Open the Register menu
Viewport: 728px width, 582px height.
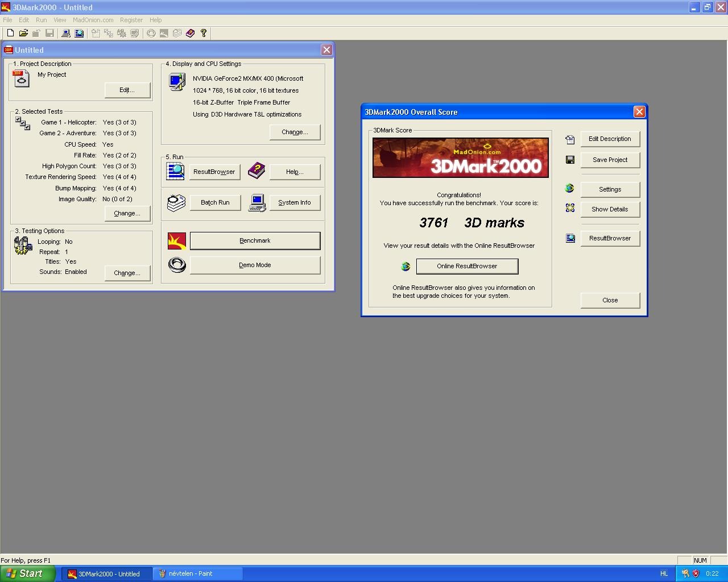click(x=131, y=20)
